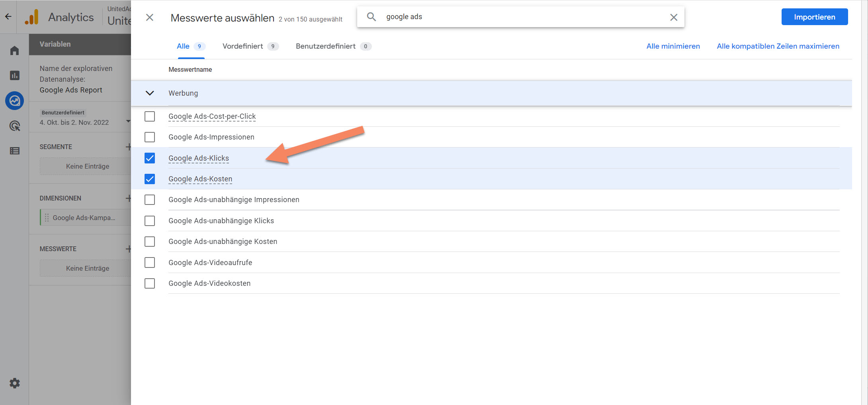
Task: Click the 2 von 150 ausgewählt counter
Action: pos(311,19)
